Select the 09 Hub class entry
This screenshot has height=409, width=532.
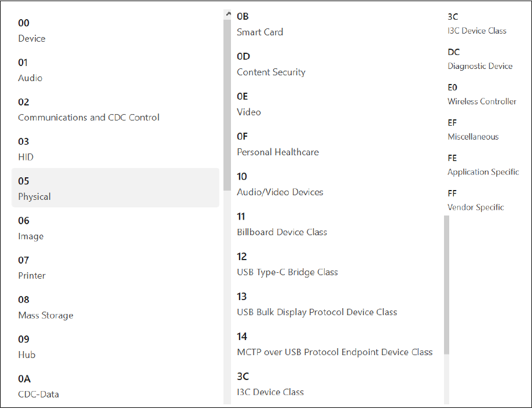click(x=115, y=346)
